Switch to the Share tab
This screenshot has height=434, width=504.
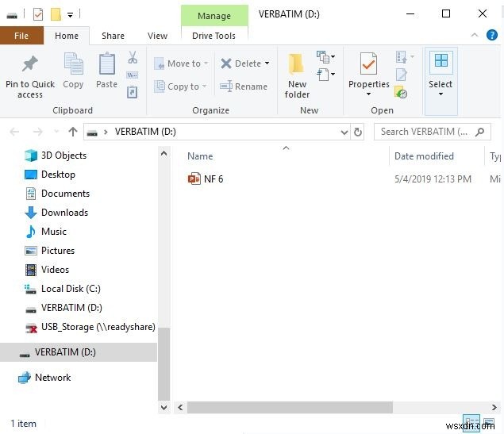coord(113,36)
